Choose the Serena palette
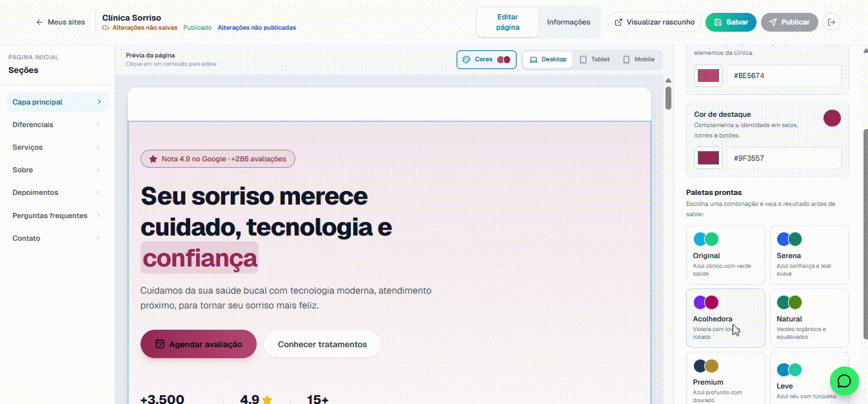 coord(809,254)
